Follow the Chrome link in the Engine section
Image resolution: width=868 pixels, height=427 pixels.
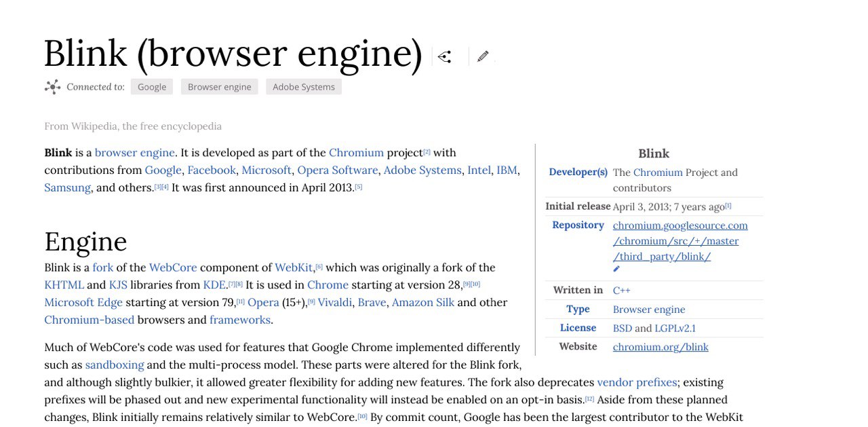coord(328,285)
